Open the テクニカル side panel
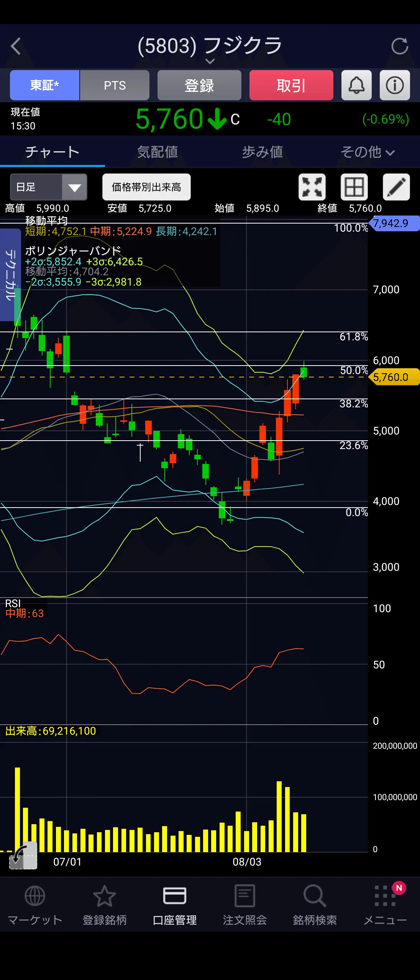 tap(10, 274)
